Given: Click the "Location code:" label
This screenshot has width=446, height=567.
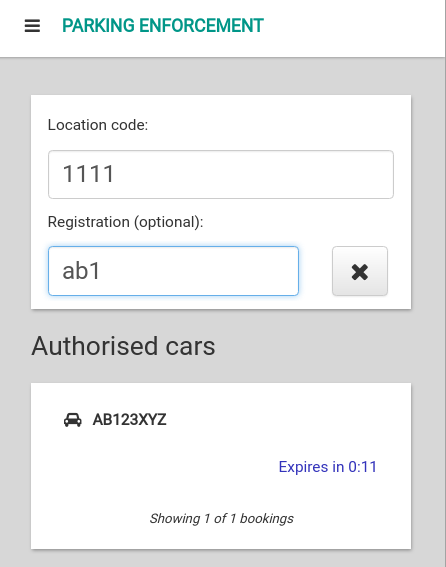Looking at the screenshot, I should [98, 125].
